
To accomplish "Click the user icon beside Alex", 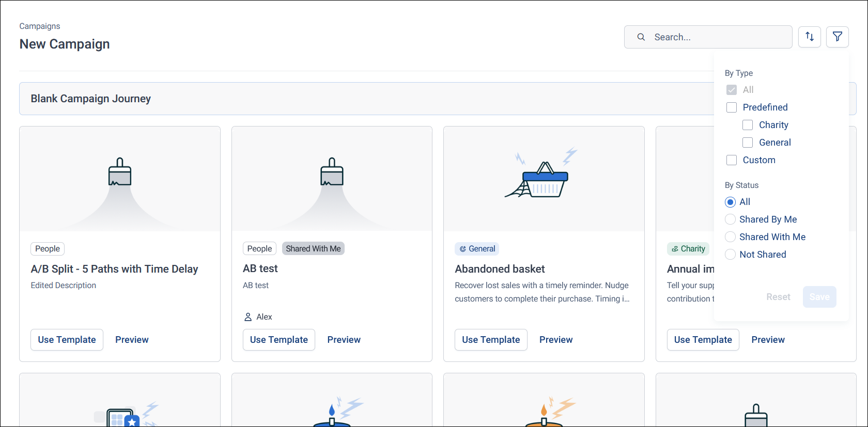I will [x=248, y=317].
